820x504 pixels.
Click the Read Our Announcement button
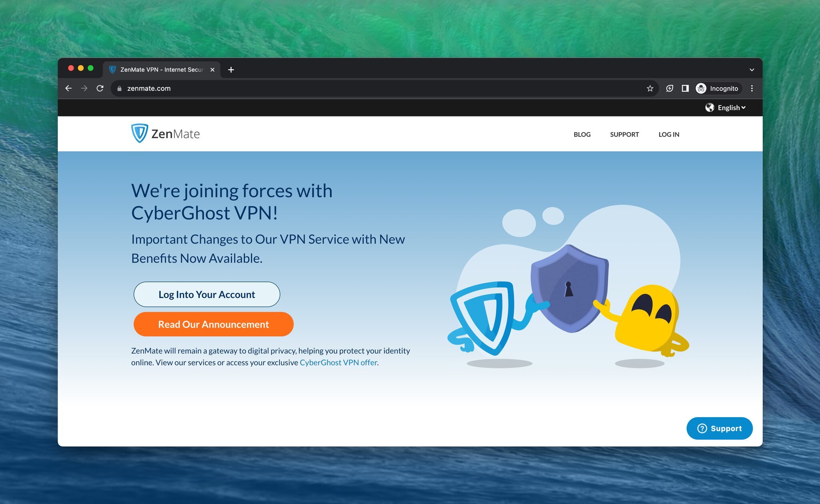[213, 324]
